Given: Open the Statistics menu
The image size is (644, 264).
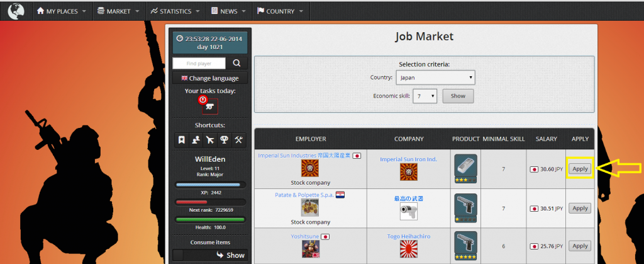Looking at the screenshot, I should 175,11.
